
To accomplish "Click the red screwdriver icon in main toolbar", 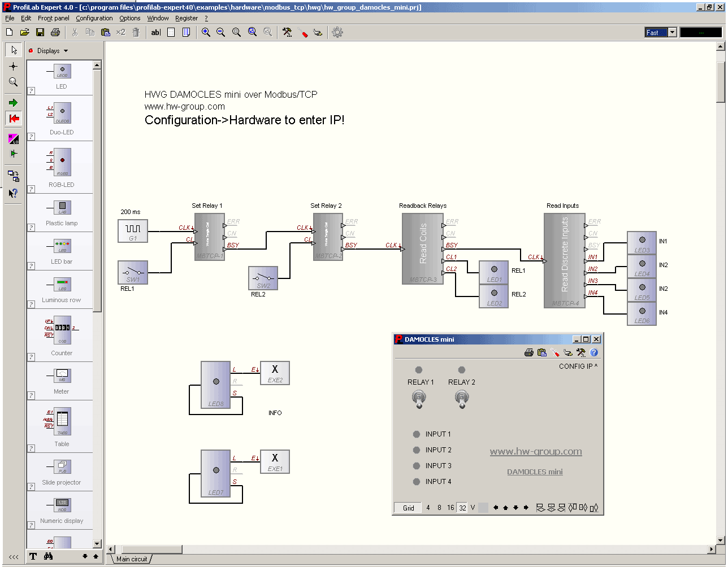I will [303, 33].
